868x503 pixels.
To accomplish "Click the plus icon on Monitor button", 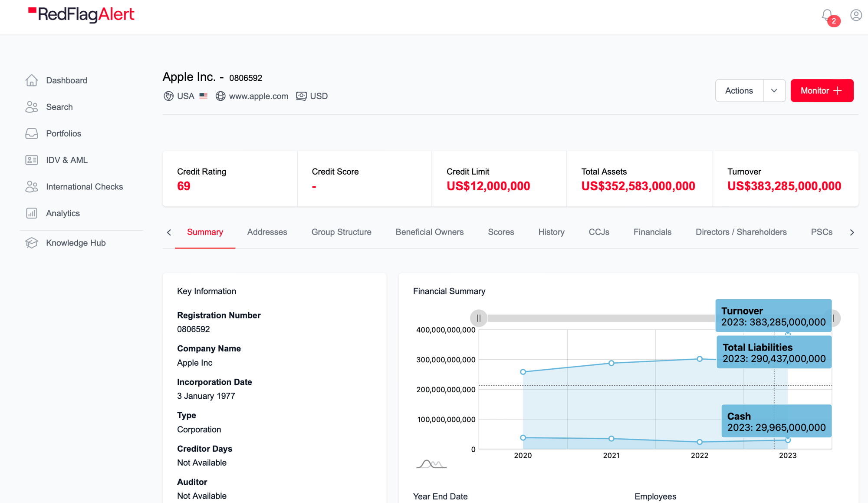I will coord(838,91).
